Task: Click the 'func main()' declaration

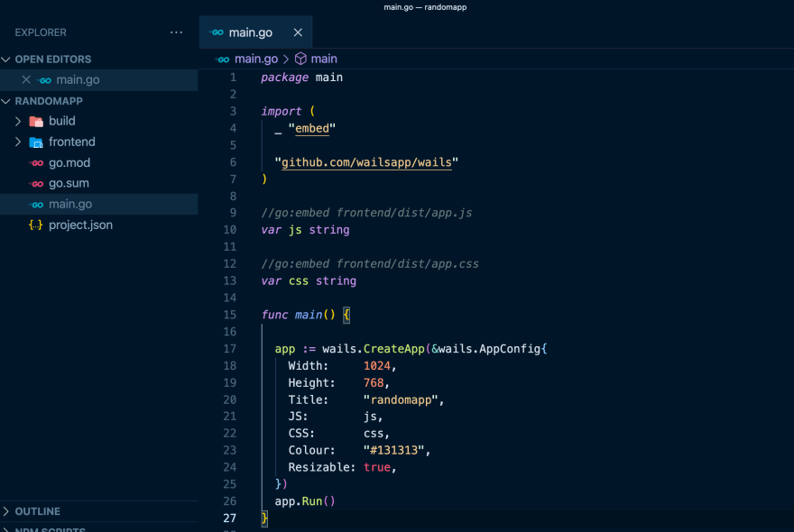Action: [298, 315]
